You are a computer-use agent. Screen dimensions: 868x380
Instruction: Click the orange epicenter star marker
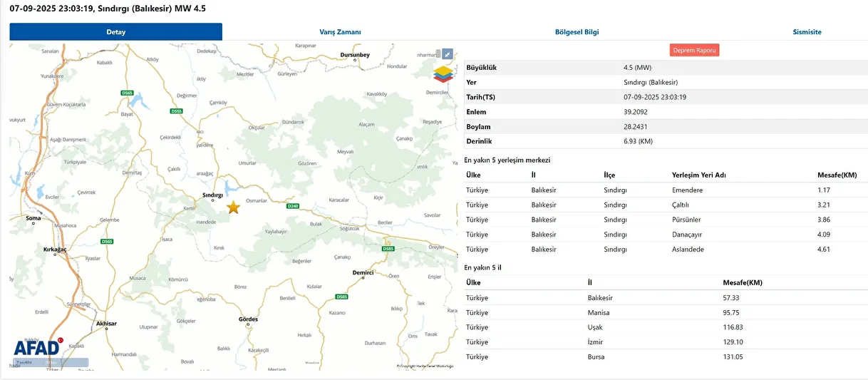pos(233,207)
